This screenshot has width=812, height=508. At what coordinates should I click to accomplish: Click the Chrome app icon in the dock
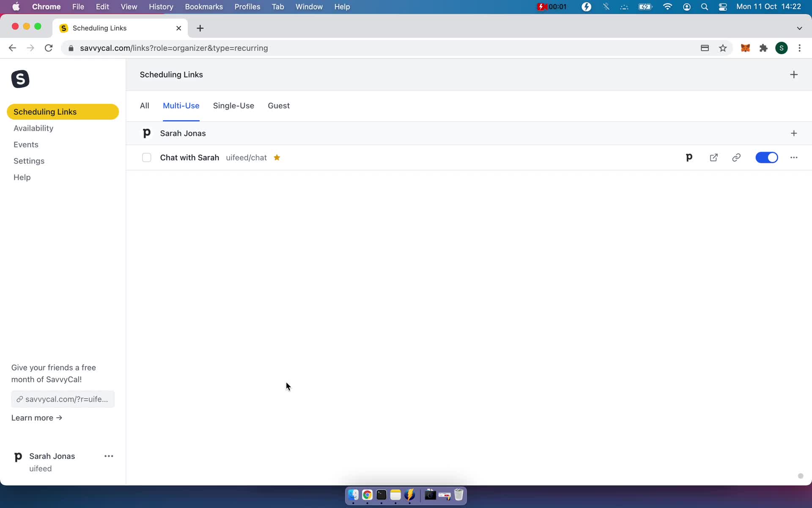pos(367,495)
